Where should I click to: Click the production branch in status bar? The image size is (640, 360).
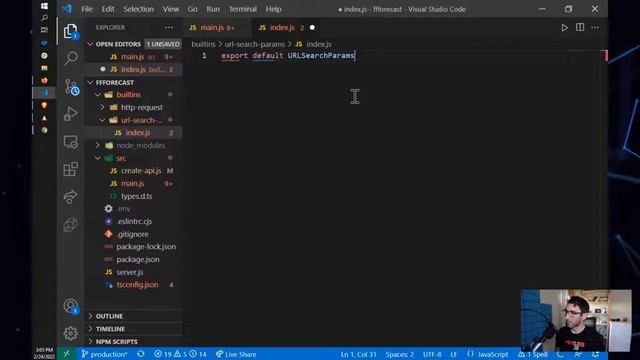click(x=104, y=354)
